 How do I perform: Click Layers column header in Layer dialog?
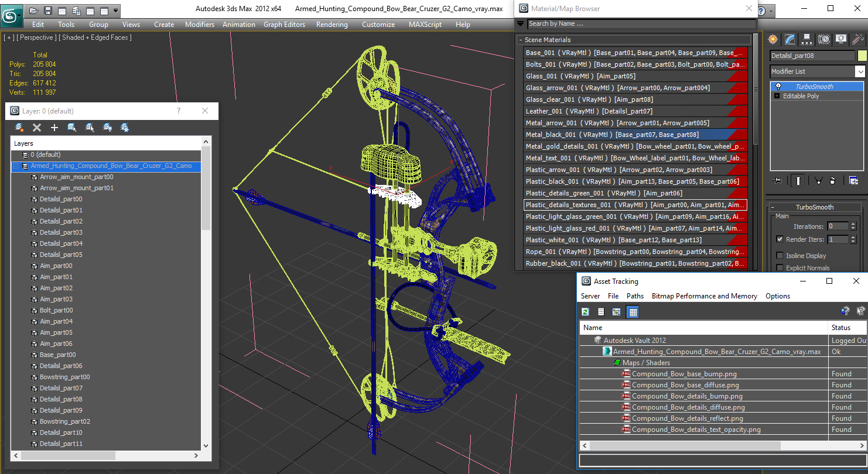pyautogui.click(x=105, y=143)
